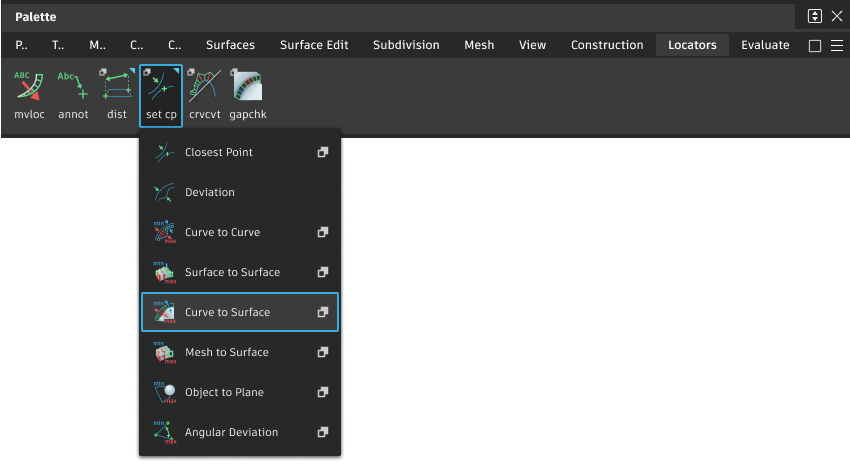
Task: Select the annot annotation tool
Action: click(73, 94)
